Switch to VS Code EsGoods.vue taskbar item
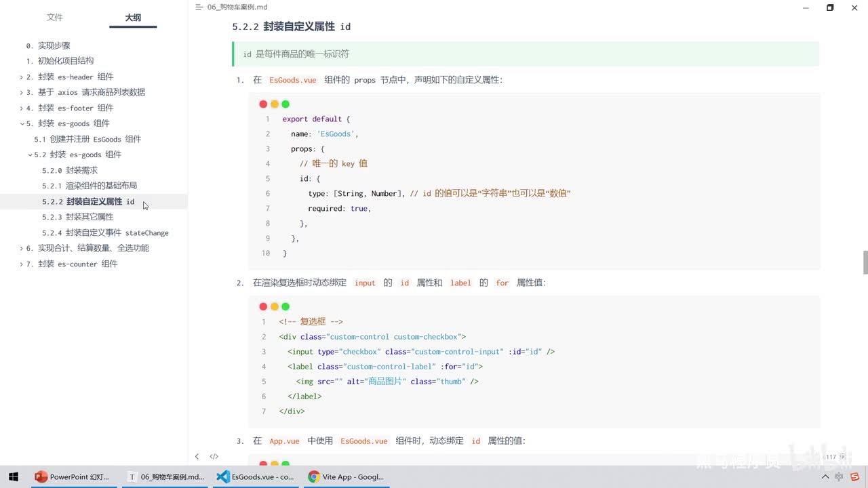 tap(256, 476)
